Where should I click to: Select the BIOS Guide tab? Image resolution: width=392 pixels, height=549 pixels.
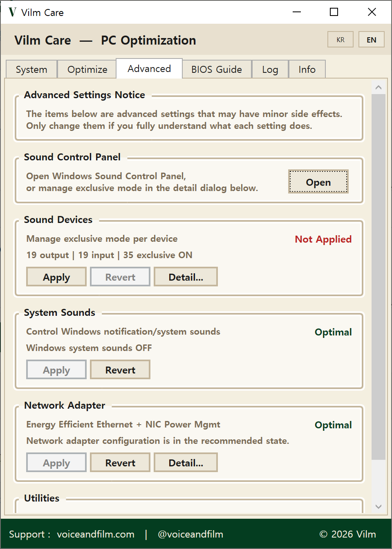[x=216, y=69]
